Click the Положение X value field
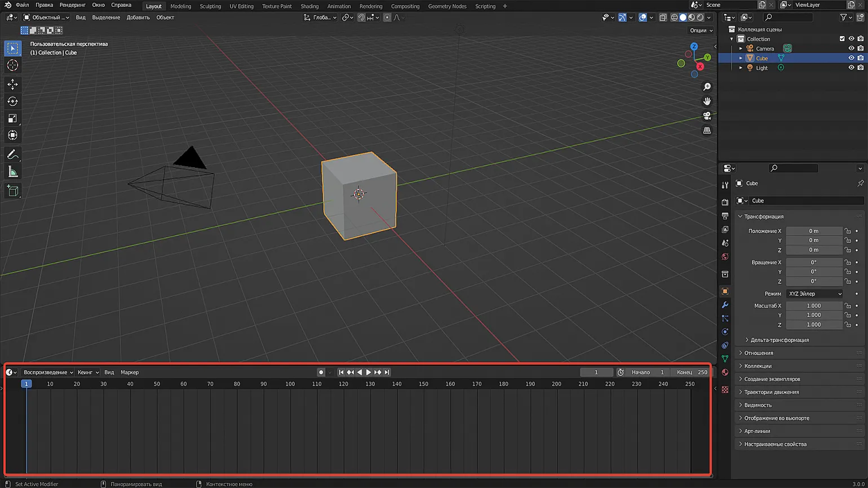The width and height of the screenshot is (868, 488). (813, 231)
